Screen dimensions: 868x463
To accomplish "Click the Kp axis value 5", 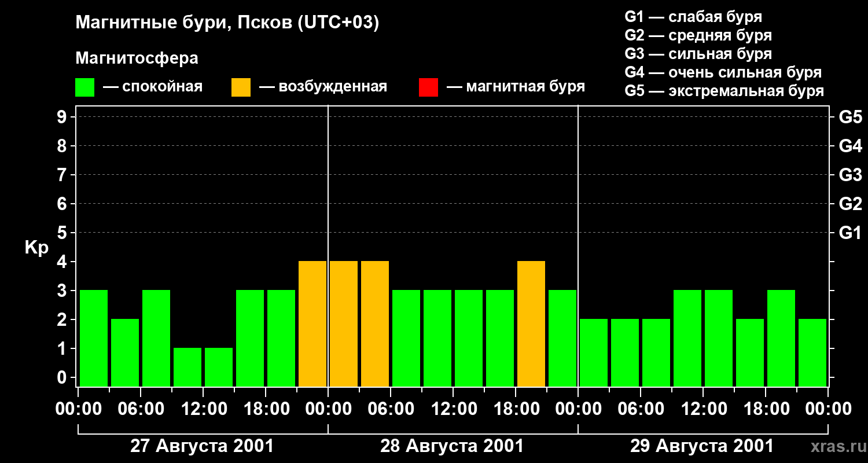I will (x=63, y=233).
